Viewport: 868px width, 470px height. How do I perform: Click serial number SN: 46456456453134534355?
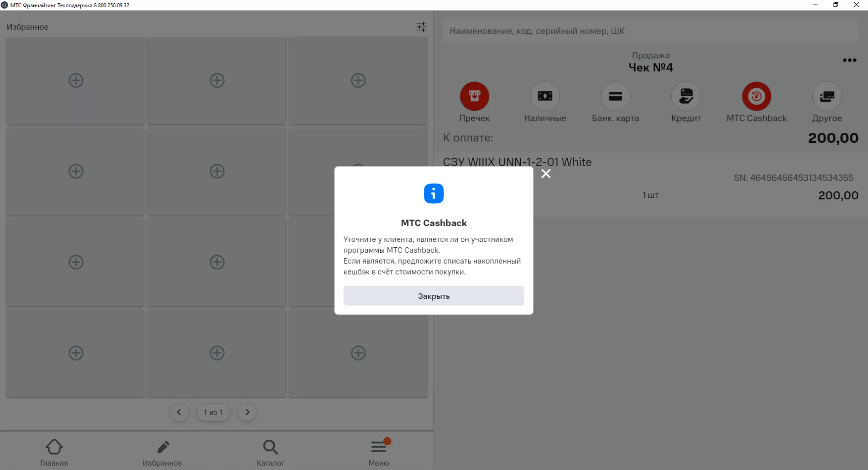793,178
